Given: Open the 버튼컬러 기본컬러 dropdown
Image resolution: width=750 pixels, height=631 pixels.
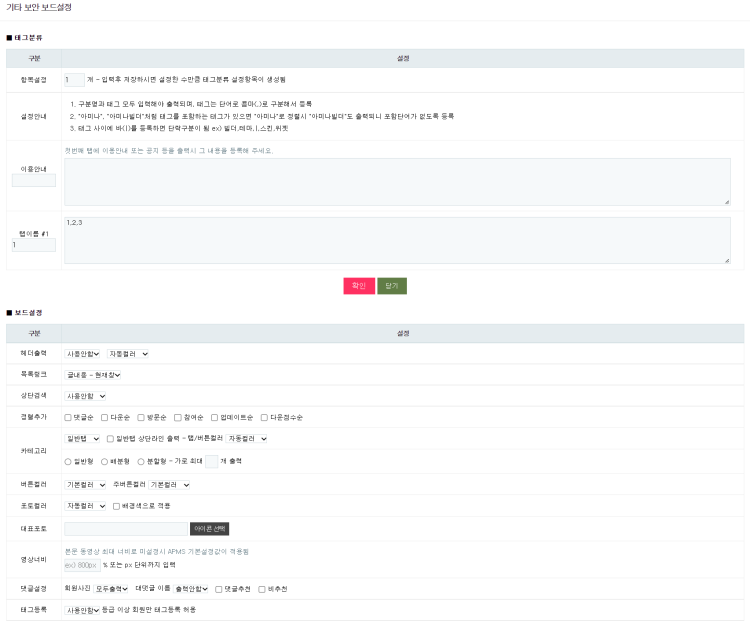Looking at the screenshot, I should click(85, 485).
